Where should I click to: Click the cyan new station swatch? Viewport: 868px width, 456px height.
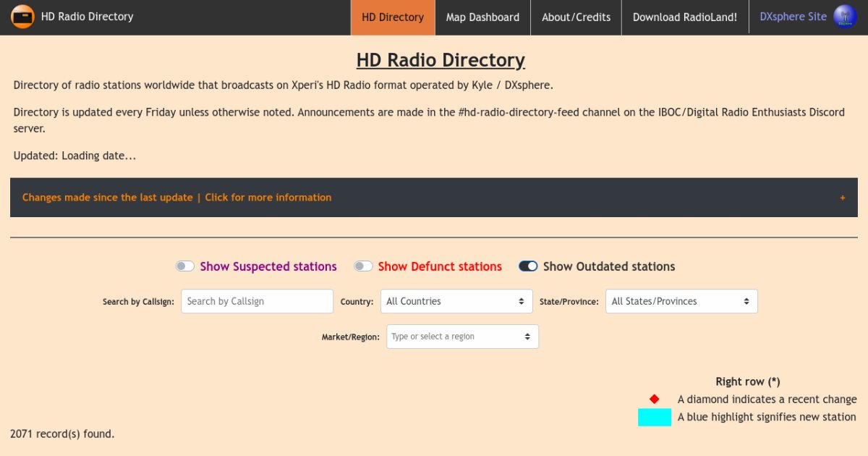point(654,417)
